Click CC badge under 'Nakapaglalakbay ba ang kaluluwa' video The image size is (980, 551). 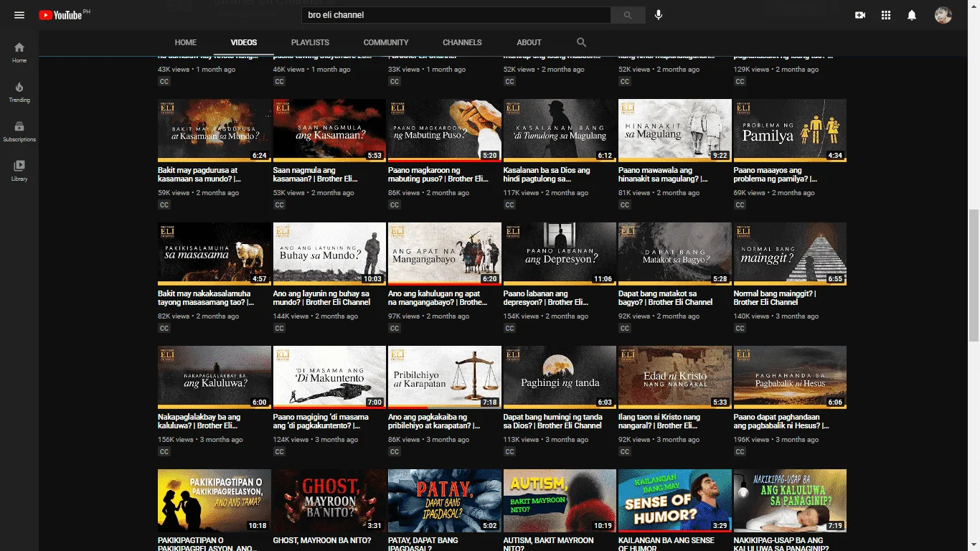[x=164, y=452]
